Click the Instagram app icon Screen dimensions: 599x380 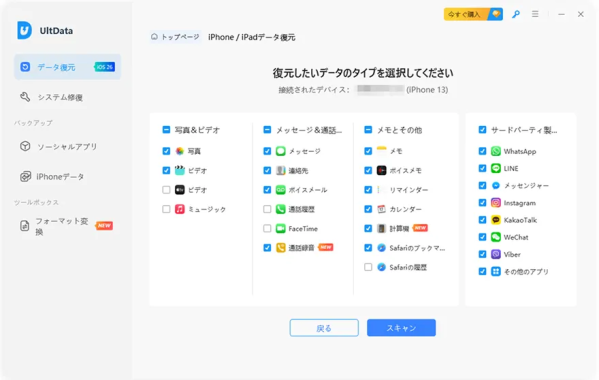pos(495,203)
